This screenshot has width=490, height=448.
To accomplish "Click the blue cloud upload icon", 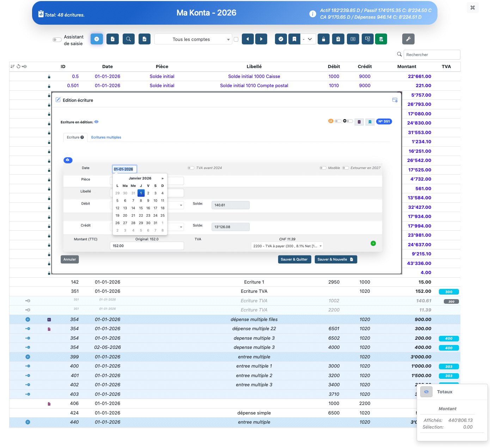I will coord(68,160).
